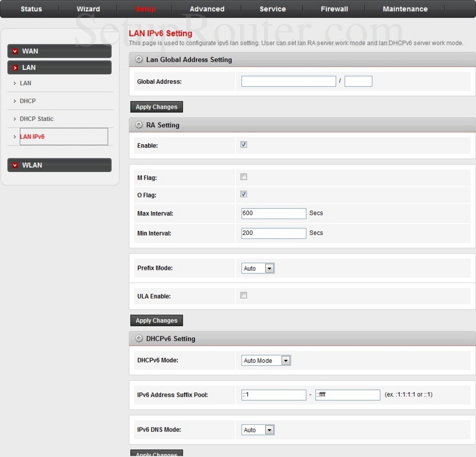Image resolution: width=476 pixels, height=457 pixels.
Task: Apply changes under the RA Setting section
Action: tap(156, 320)
